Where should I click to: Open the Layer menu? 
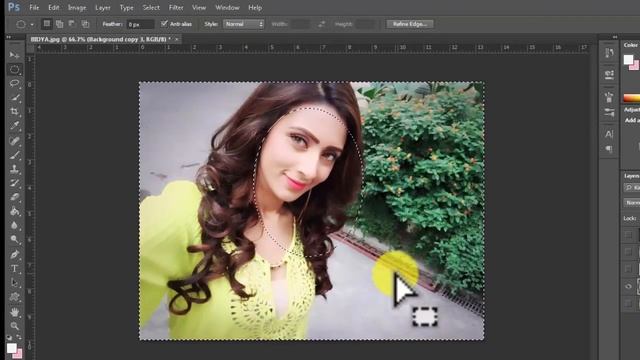102,7
